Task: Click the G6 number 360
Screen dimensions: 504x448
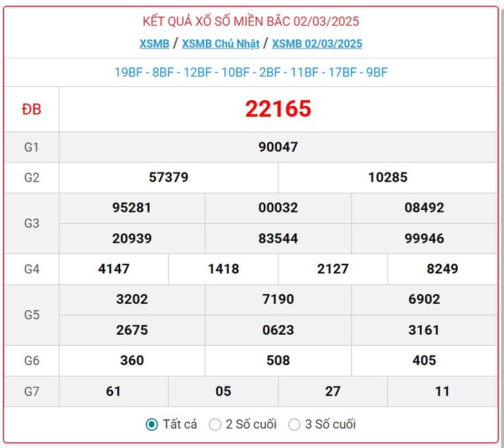Action: pos(132,360)
